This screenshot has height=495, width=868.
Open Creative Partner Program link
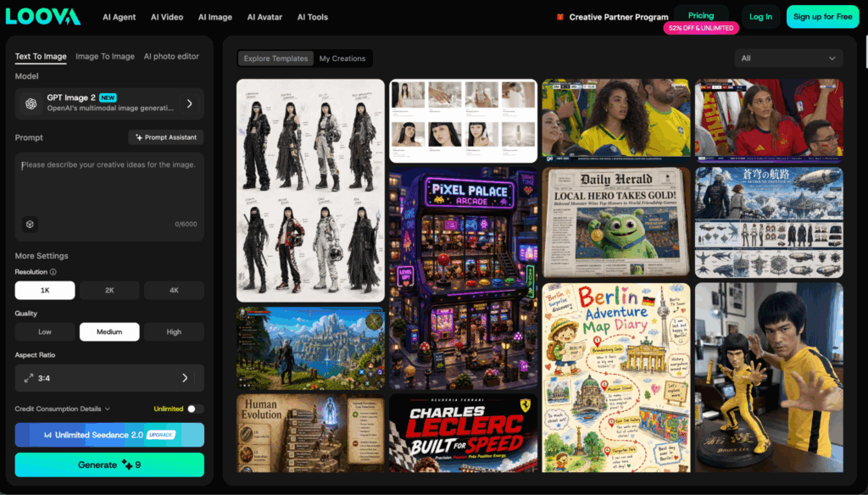[618, 17]
